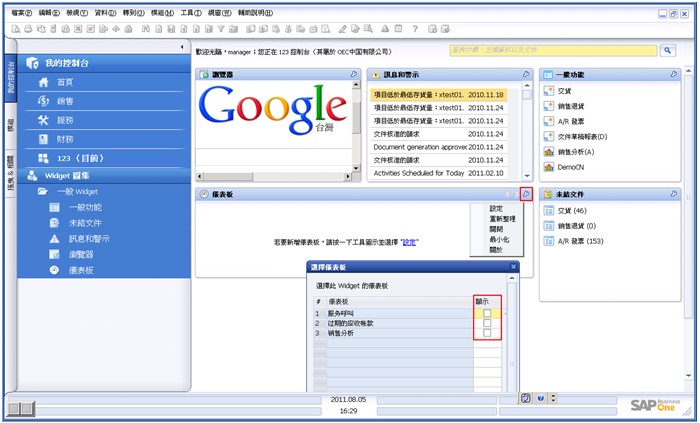The width and height of the screenshot is (700, 423).
Task: Open the 檔案 menu
Action: tap(22, 13)
